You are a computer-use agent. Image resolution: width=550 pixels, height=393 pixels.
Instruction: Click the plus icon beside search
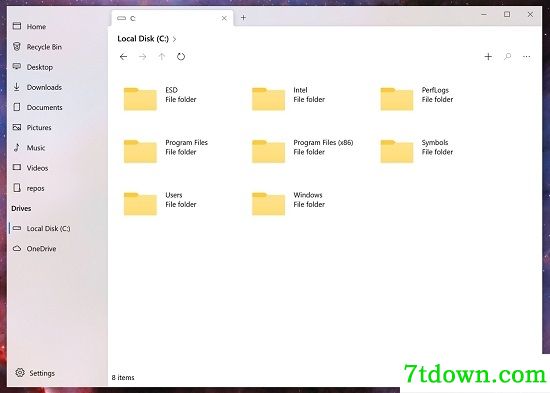click(488, 56)
